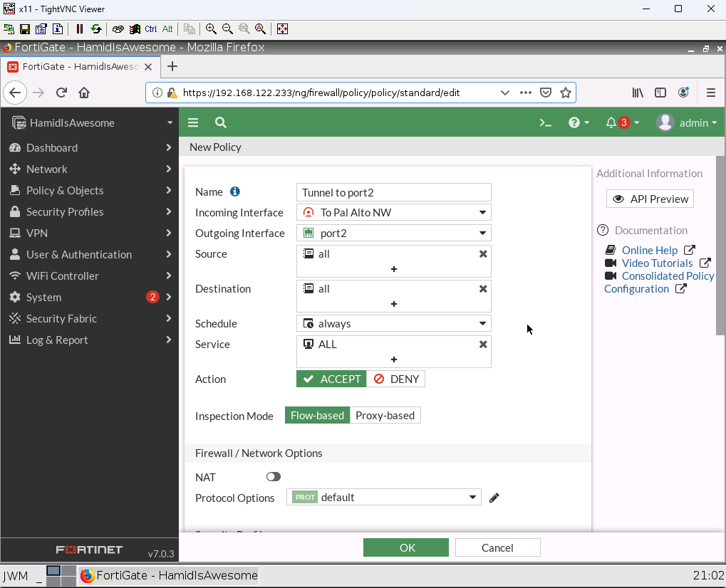Viewport: 726px width, 588px height.
Task: Click the search magnifier in header
Action: [221, 122]
